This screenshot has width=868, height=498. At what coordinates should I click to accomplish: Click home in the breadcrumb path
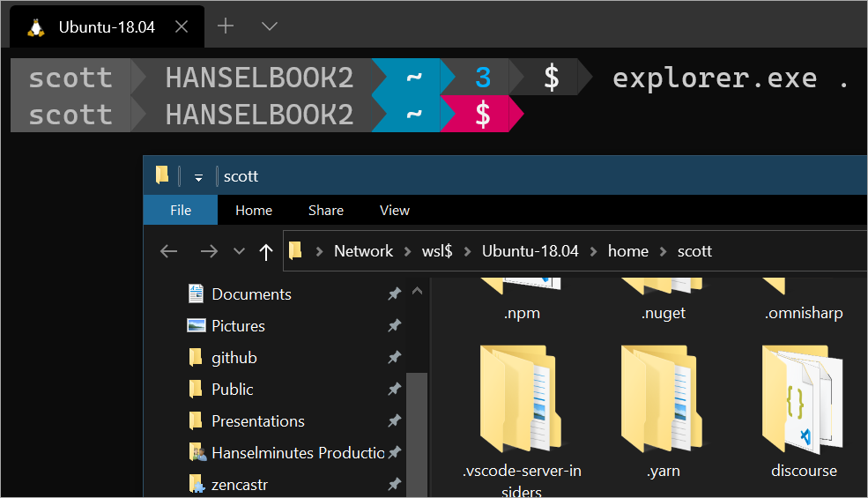tap(627, 251)
